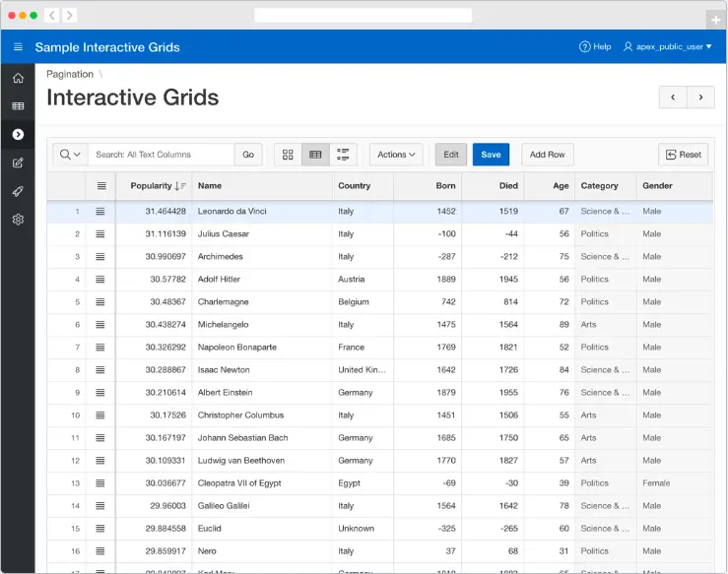
Task: Click the Go search button
Action: 248,155
